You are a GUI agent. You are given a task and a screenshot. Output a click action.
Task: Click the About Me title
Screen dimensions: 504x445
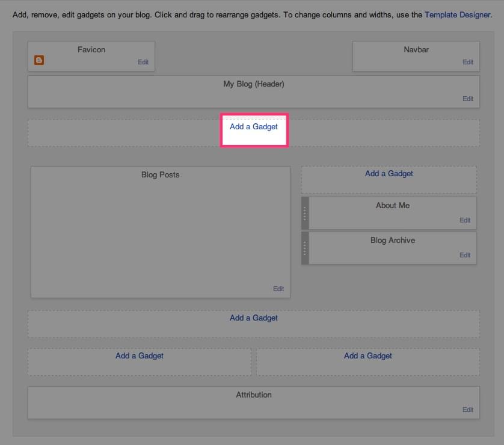tap(393, 205)
